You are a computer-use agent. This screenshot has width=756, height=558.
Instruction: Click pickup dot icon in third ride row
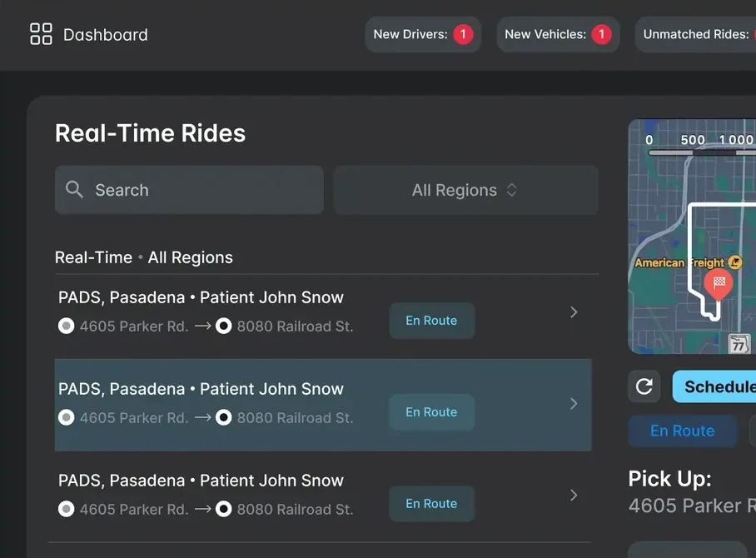click(x=66, y=510)
